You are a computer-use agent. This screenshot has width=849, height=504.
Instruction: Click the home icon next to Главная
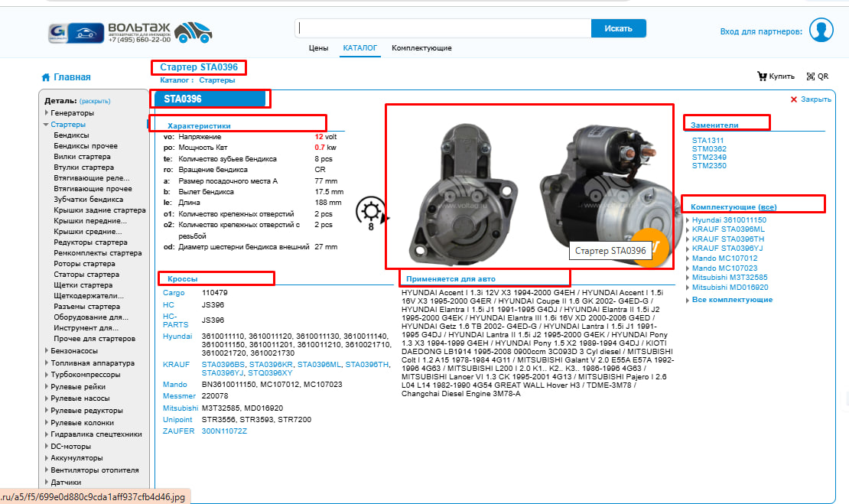45,77
